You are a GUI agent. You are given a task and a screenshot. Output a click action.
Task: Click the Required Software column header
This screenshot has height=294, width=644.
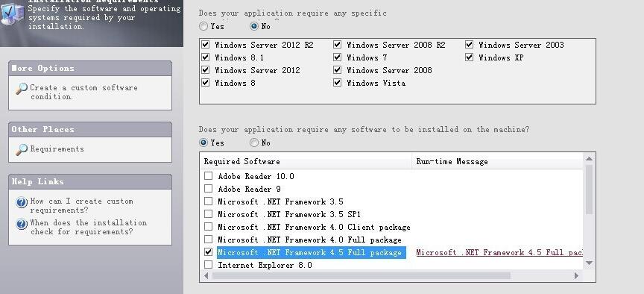[x=306, y=161]
